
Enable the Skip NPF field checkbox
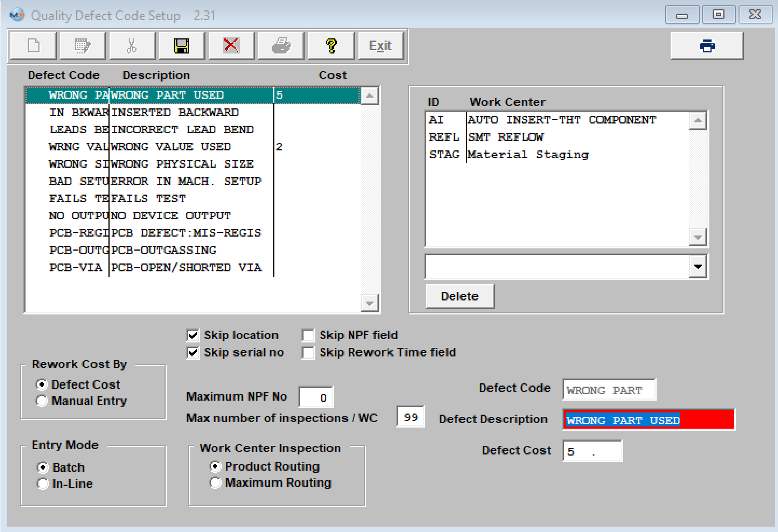[x=308, y=335]
